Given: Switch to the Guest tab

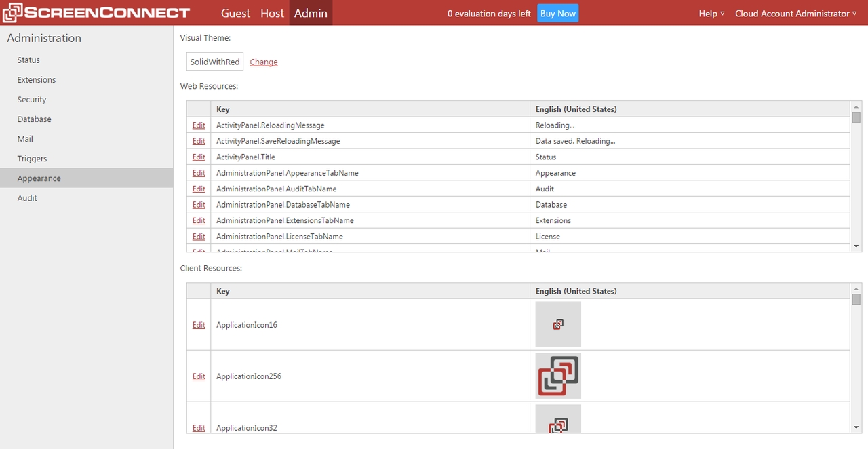Looking at the screenshot, I should (235, 13).
